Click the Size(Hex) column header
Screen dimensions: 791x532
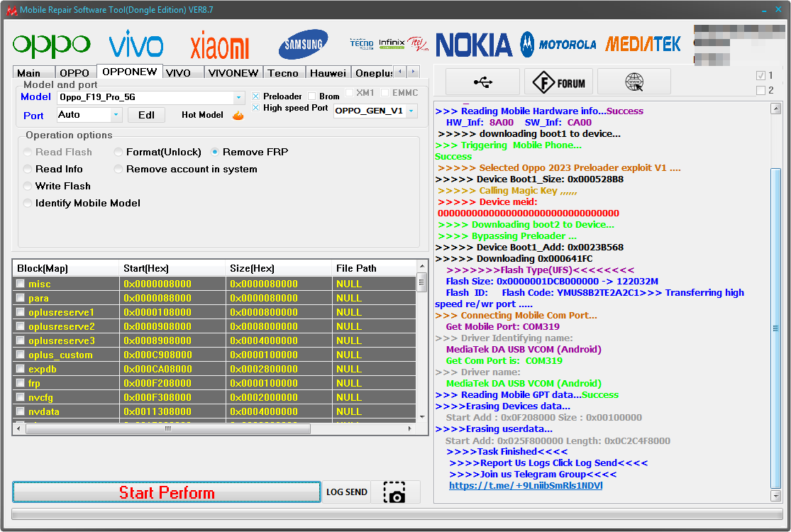point(278,268)
